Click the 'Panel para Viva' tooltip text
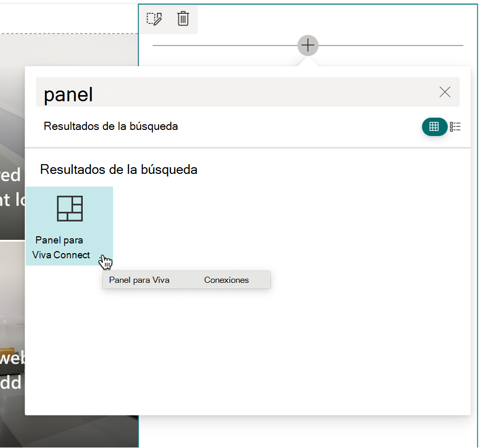 [x=139, y=280]
